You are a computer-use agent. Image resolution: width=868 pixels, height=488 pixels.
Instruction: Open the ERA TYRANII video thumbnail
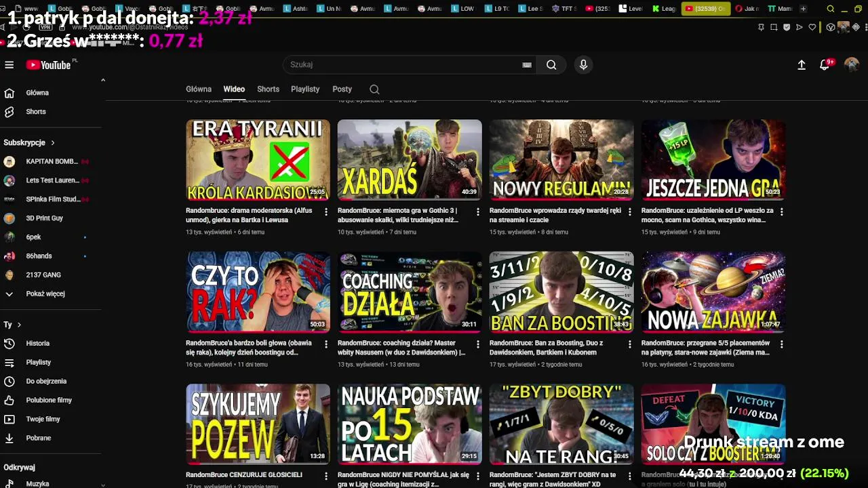[258, 160]
